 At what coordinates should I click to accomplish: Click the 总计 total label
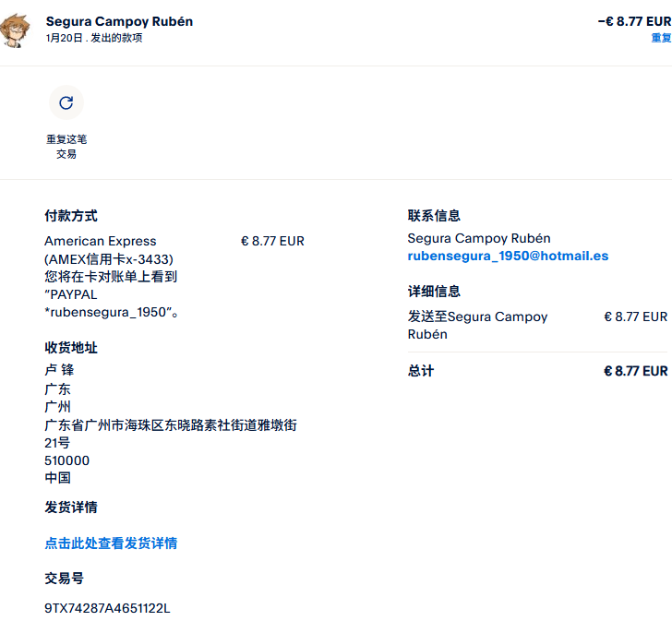tap(421, 371)
